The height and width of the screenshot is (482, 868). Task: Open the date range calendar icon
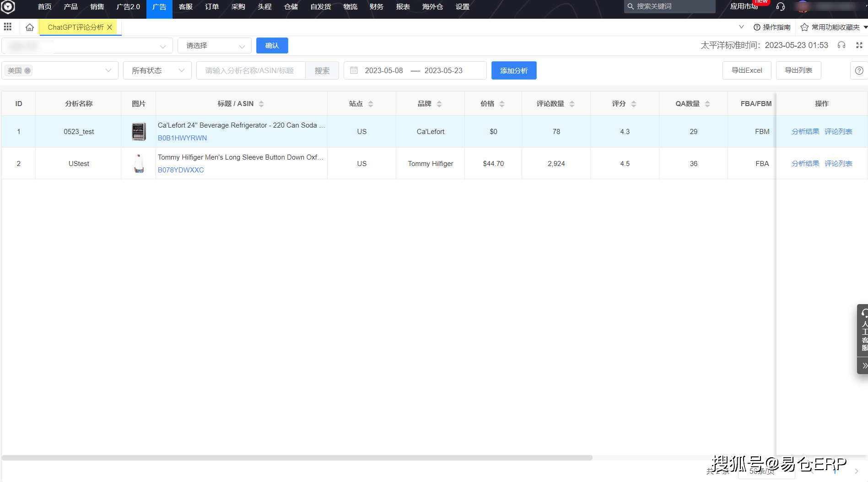click(x=354, y=70)
